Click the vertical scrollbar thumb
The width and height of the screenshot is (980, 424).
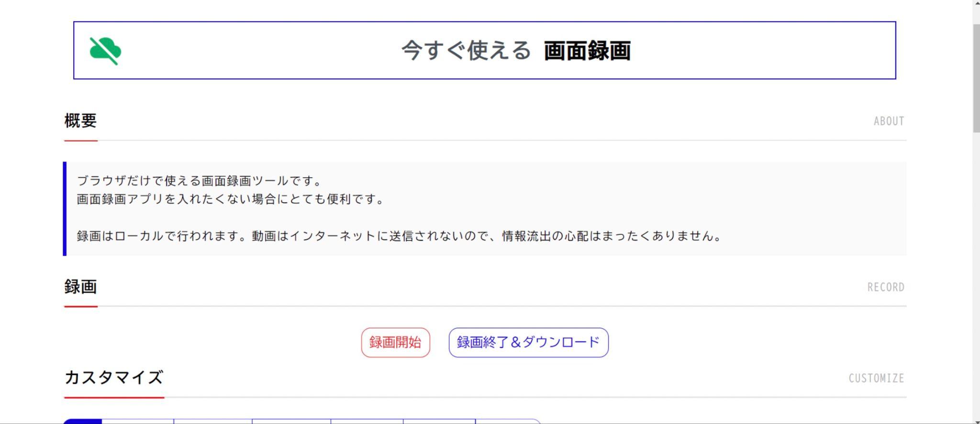tap(976, 78)
